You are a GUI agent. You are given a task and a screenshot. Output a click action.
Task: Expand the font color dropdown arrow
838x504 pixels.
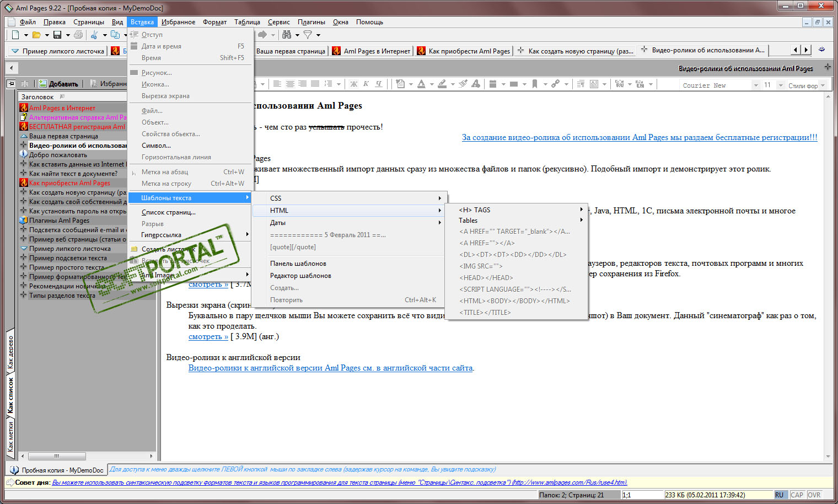tap(432, 84)
